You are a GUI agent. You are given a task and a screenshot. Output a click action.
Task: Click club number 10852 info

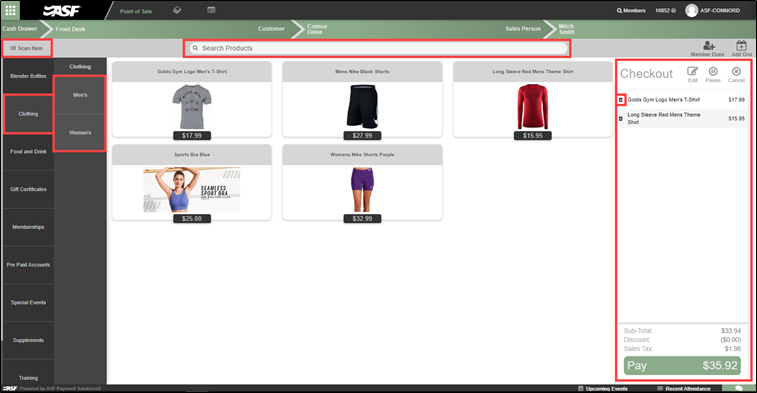pyautogui.click(x=665, y=11)
